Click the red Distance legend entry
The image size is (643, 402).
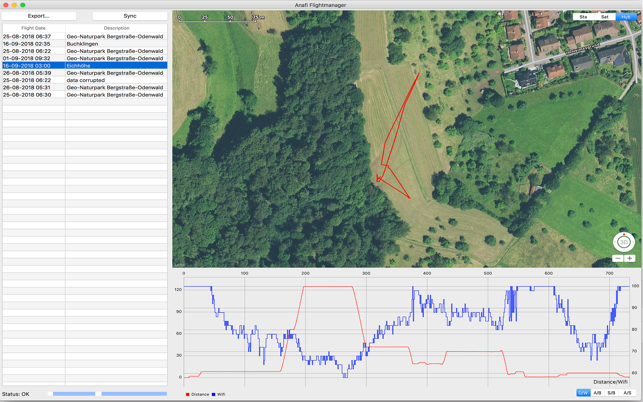pos(197,394)
